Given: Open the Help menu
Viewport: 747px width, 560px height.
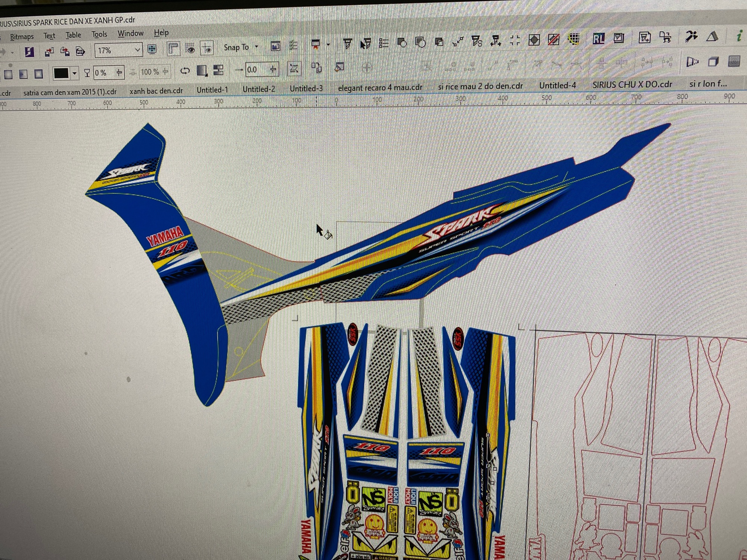Looking at the screenshot, I should click(161, 33).
